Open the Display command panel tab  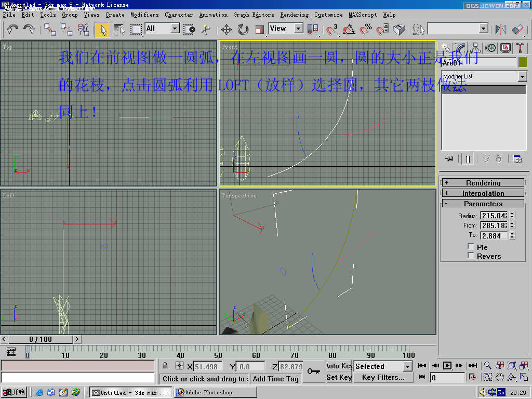(x=506, y=48)
